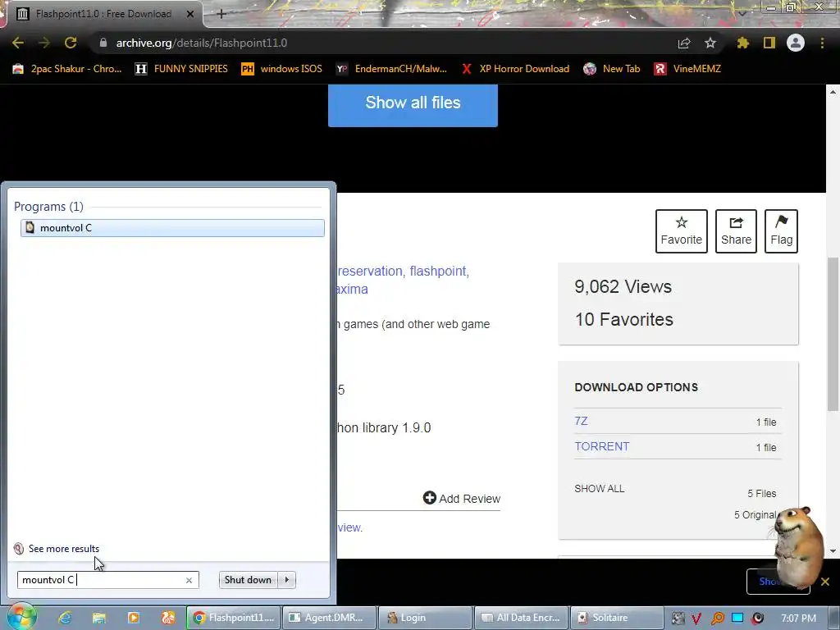Reload the archive.org page
Image resolution: width=840 pixels, height=630 pixels.
click(x=71, y=43)
